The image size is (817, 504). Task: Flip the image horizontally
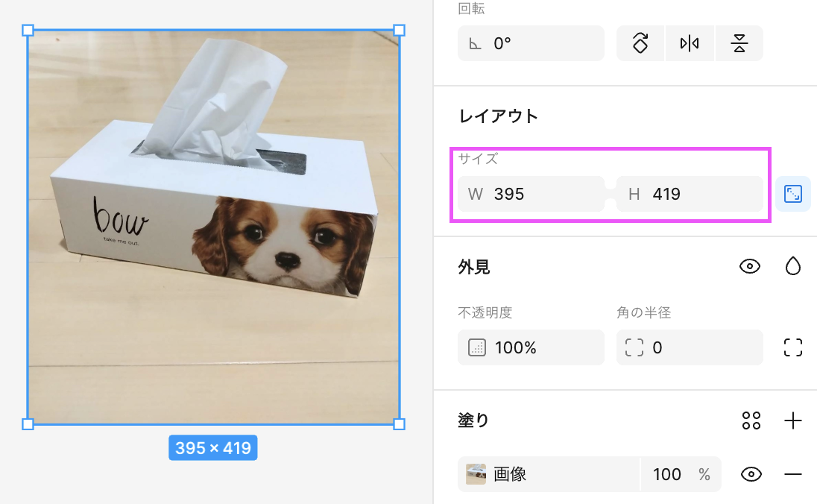(690, 43)
